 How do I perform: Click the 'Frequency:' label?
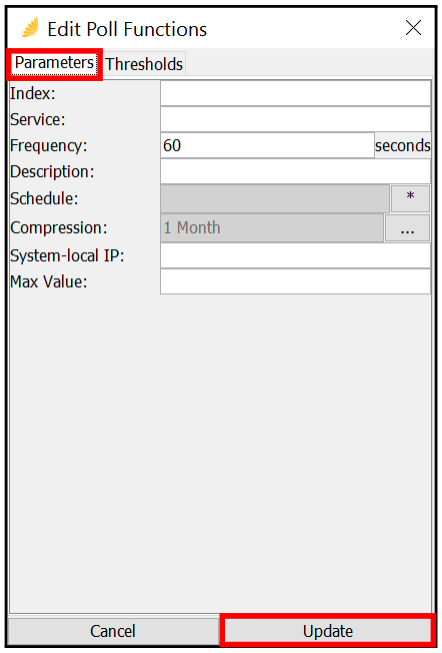pos(49,146)
